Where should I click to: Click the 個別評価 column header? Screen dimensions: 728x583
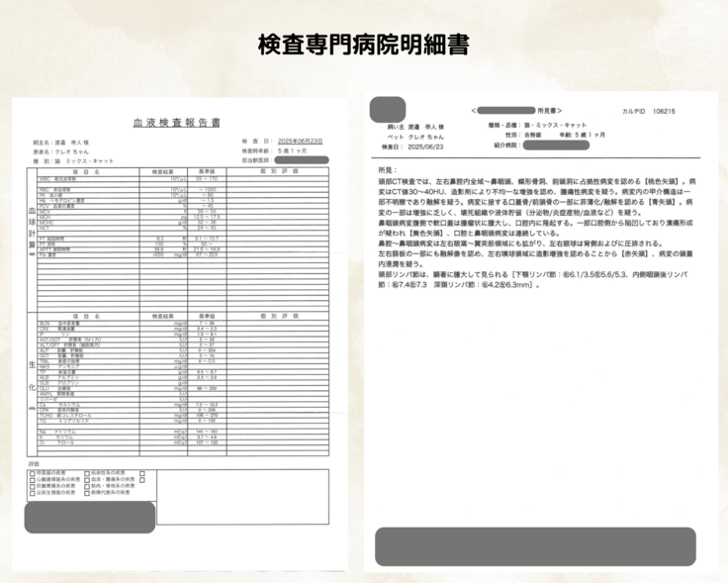(x=279, y=171)
